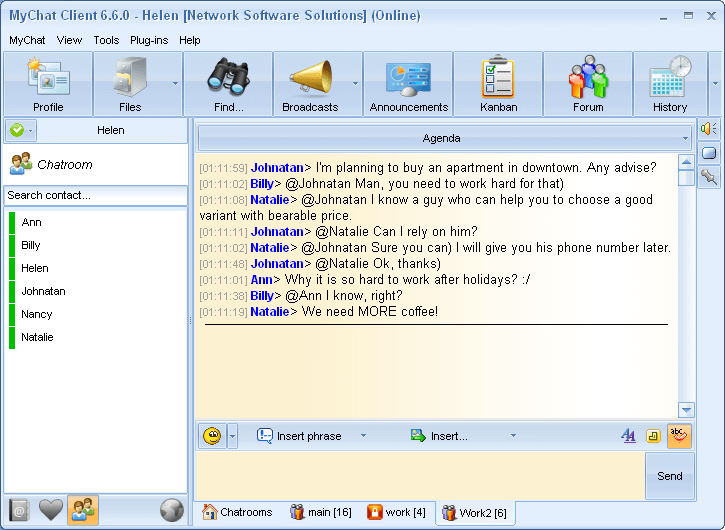Switch to the Work2 [6] tab

tap(475, 513)
